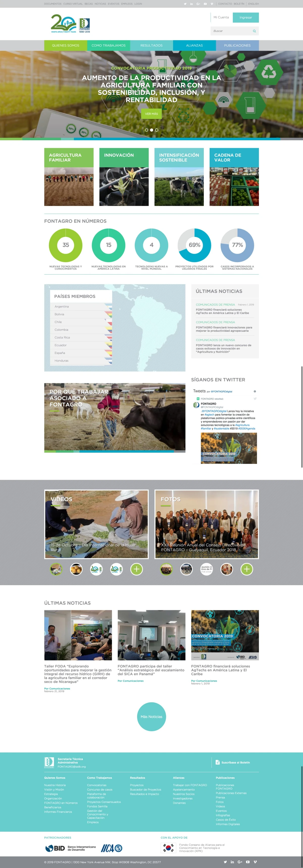303x868 pixels.
Task: Open the LinkedIn icon in the header bar
Action: click(192, 4)
